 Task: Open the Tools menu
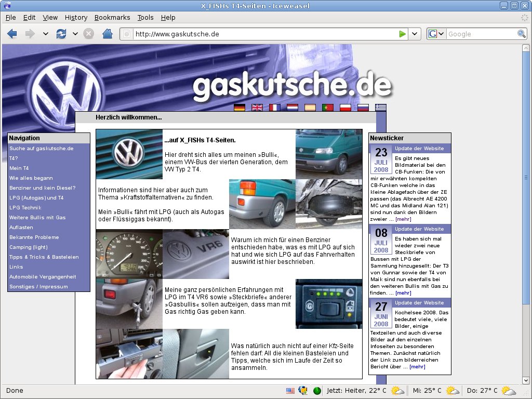pyautogui.click(x=145, y=18)
